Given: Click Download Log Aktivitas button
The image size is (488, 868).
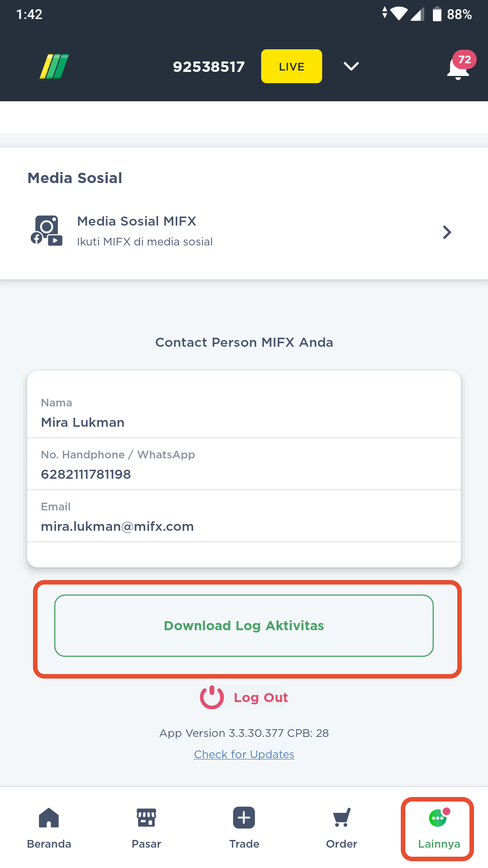Looking at the screenshot, I should coord(244,626).
